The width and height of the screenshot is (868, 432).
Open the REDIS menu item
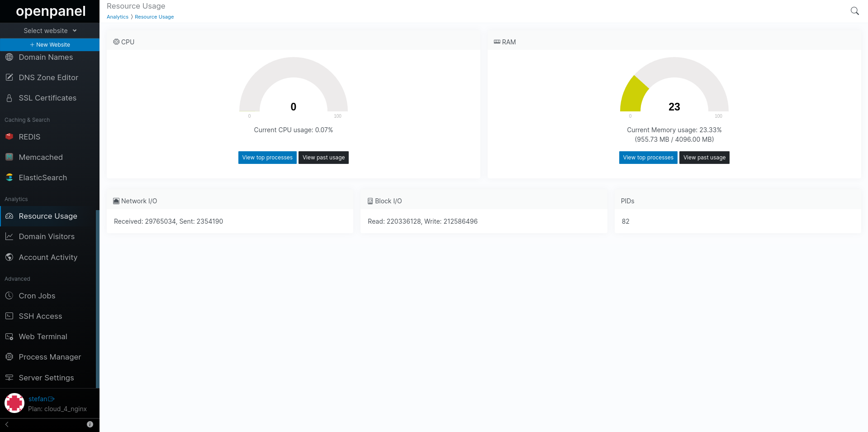tap(48, 137)
